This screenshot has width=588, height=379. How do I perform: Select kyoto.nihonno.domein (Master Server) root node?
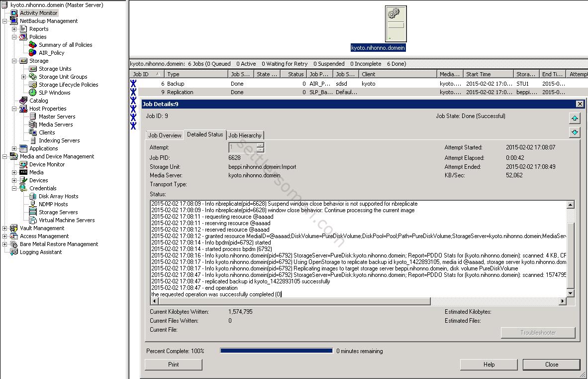coord(57,5)
